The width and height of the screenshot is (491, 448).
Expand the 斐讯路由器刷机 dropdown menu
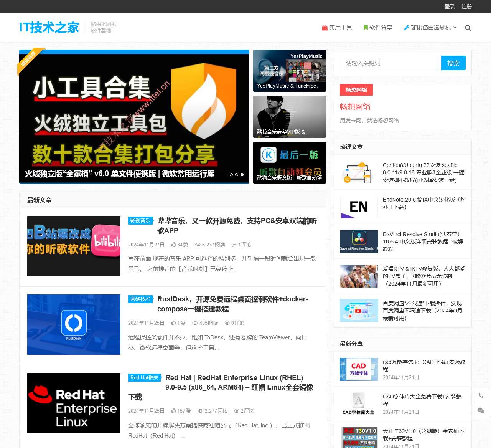[430, 28]
